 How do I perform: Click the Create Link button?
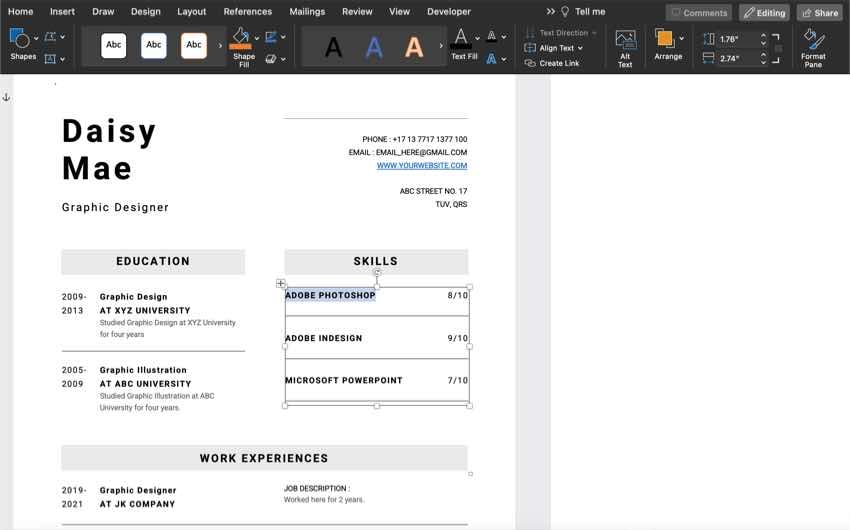(552, 63)
